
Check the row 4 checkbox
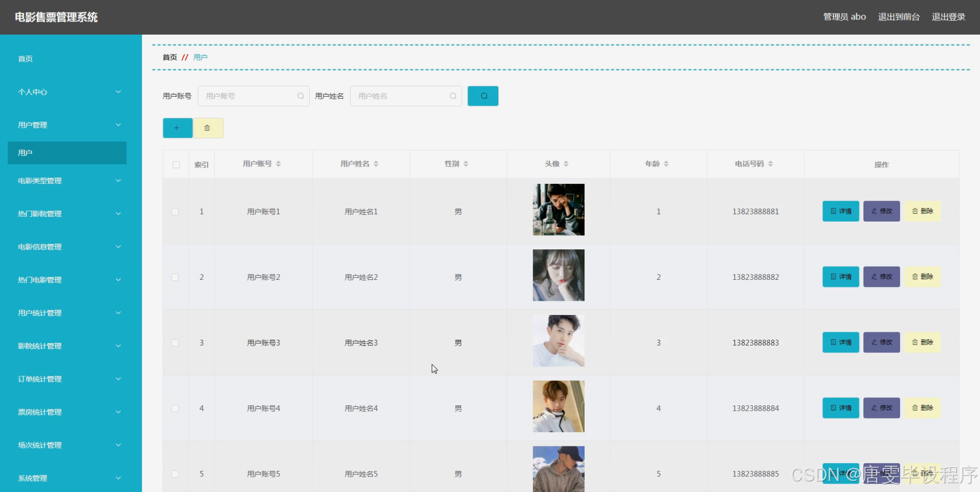(x=175, y=409)
